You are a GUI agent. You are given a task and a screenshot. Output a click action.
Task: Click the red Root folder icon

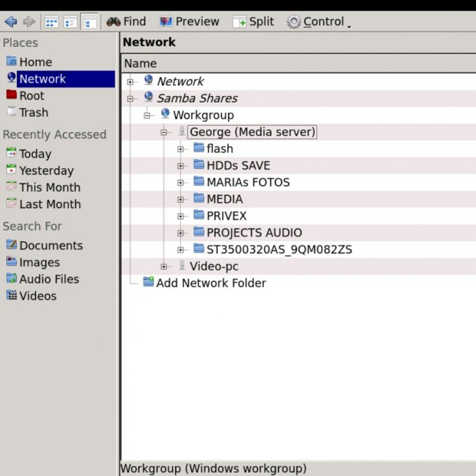pos(11,94)
